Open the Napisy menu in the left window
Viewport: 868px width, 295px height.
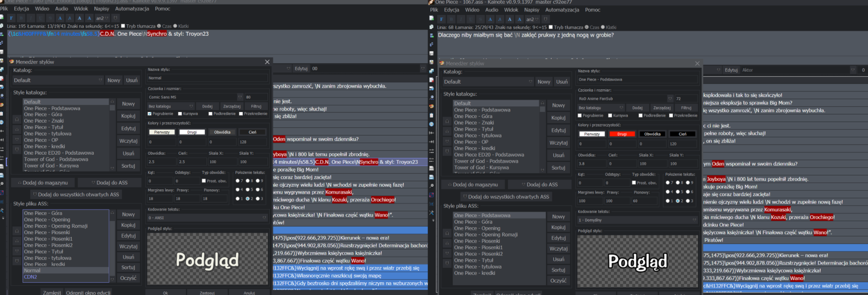101,9
